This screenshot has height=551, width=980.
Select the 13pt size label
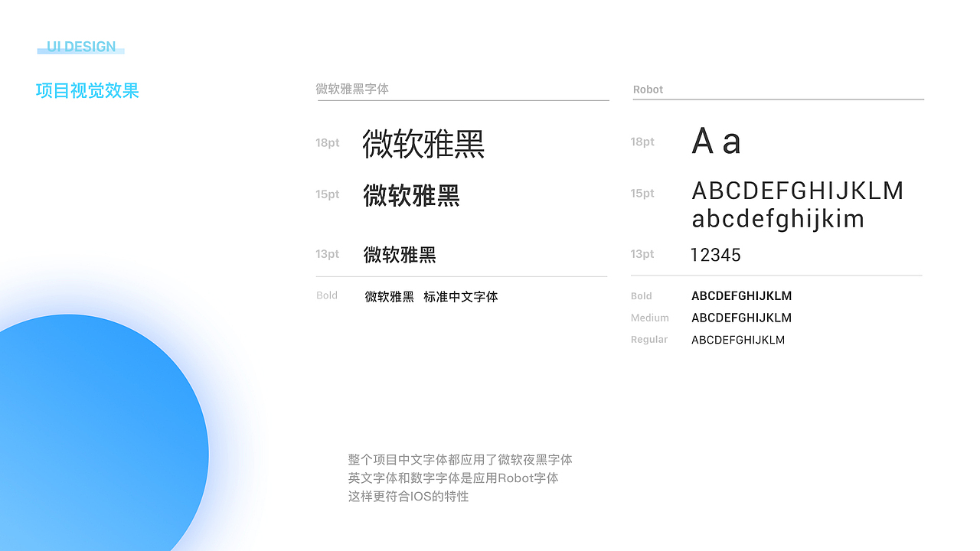tap(327, 254)
